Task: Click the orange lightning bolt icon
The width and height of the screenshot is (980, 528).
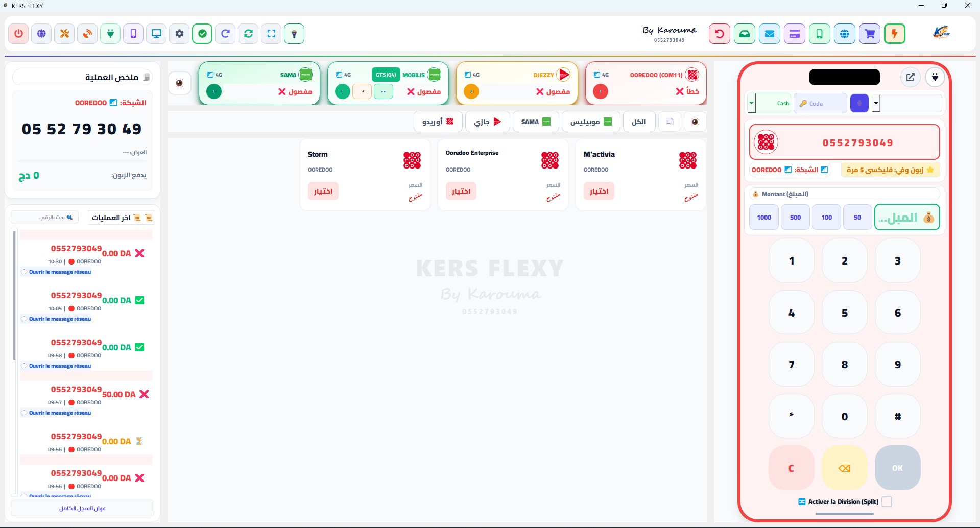Action: pos(895,34)
